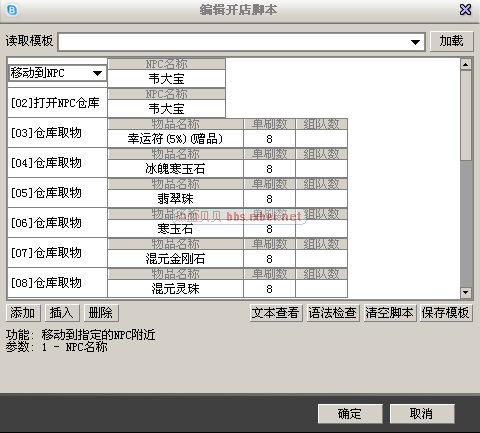480x433 pixels.
Task: Click 单刷数 value in 混元金刚石 row
Action: pos(269,259)
